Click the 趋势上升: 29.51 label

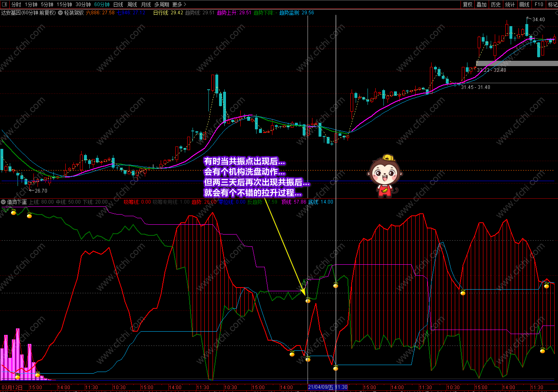coord(234,13)
